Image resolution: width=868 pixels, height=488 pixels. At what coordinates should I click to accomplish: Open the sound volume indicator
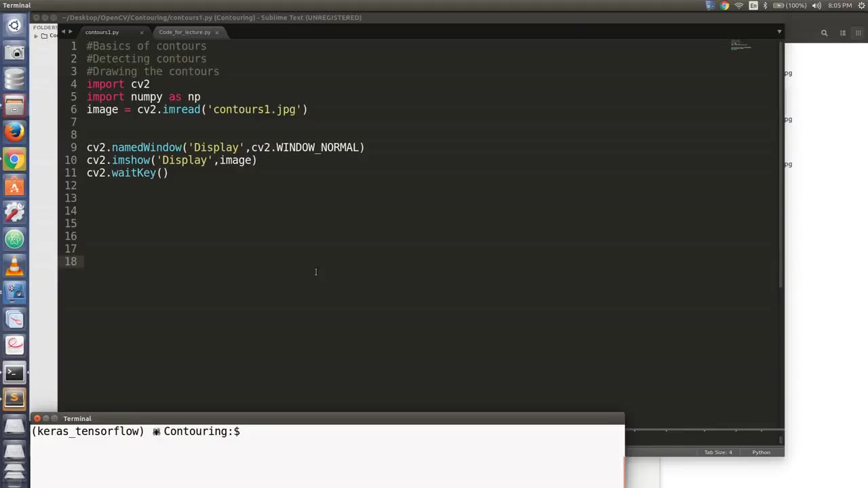coord(816,5)
